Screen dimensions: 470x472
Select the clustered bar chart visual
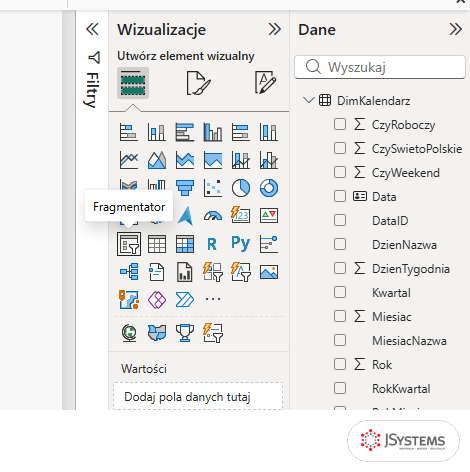pyautogui.click(x=185, y=132)
